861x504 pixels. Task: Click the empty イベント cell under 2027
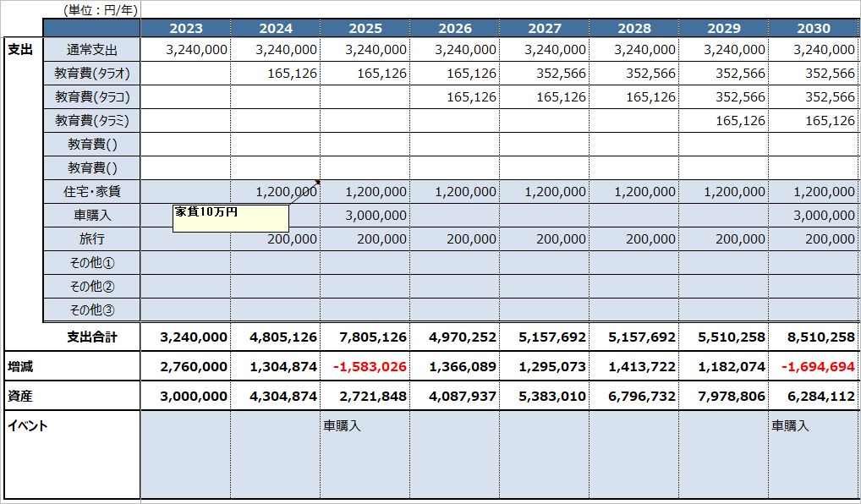click(x=544, y=454)
